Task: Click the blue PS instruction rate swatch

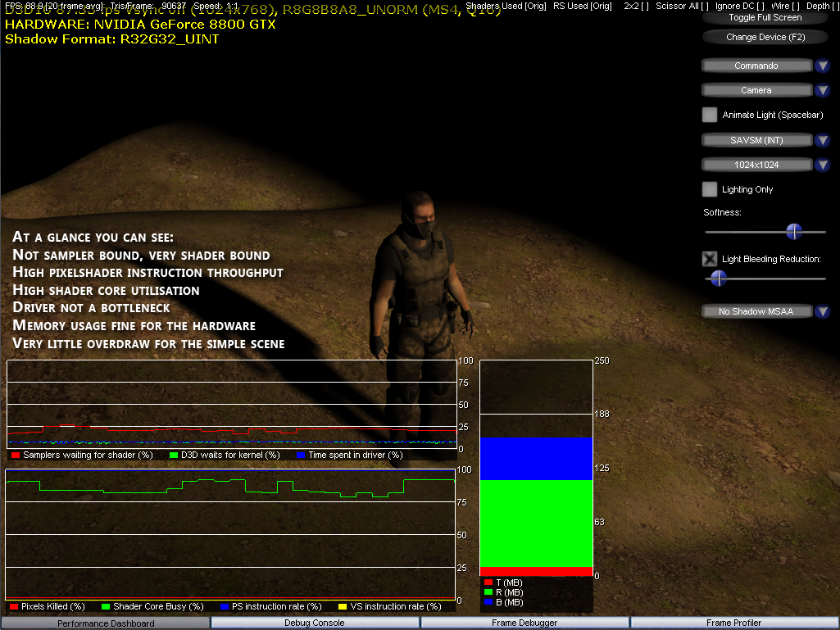Action: [225, 606]
